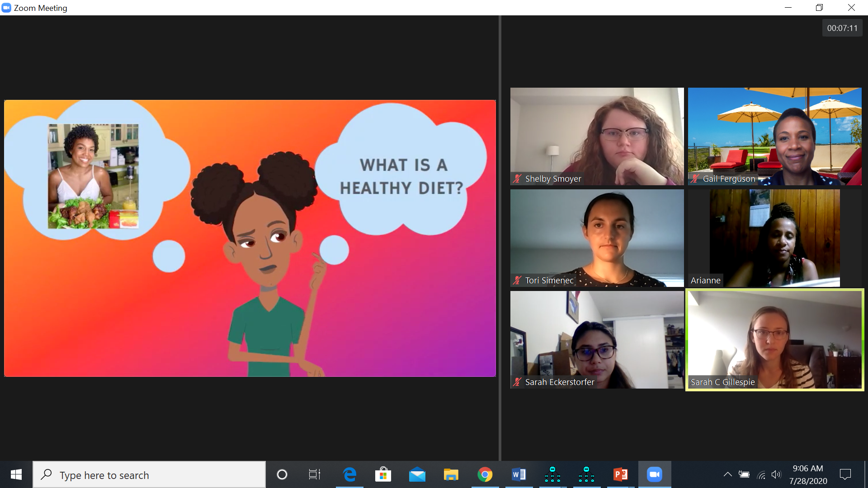
Task: Open Cortana from the taskbar
Action: 282,474
